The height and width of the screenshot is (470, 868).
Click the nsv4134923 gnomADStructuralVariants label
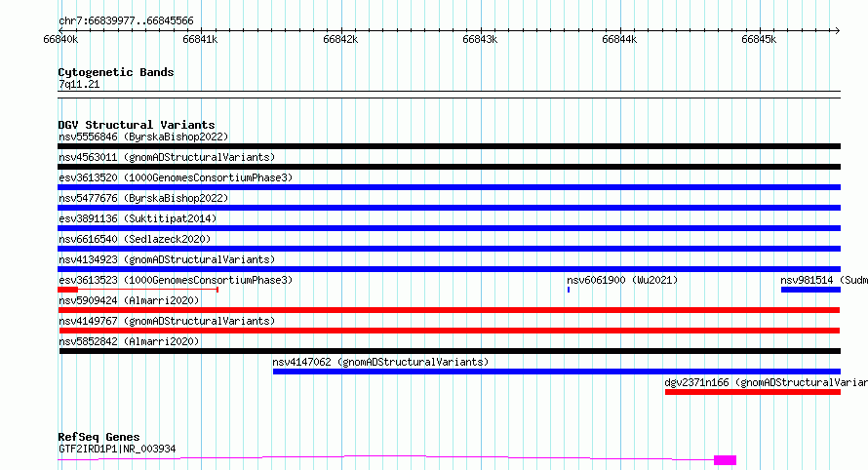[x=167, y=259]
